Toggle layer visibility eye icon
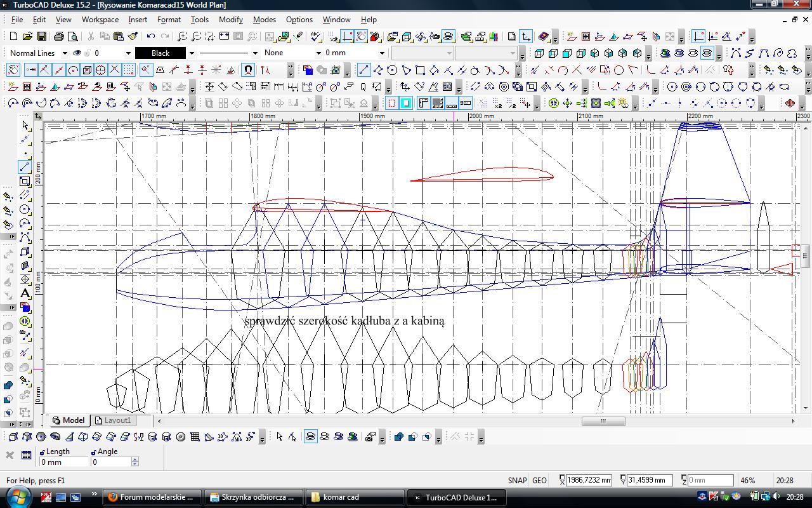The height and width of the screenshot is (508, 812). [77, 53]
